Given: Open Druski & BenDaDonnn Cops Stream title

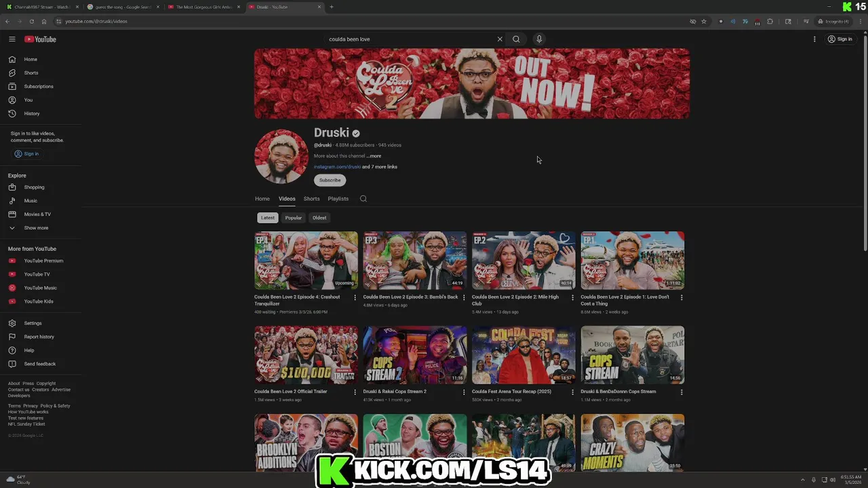Looking at the screenshot, I should tap(618, 392).
